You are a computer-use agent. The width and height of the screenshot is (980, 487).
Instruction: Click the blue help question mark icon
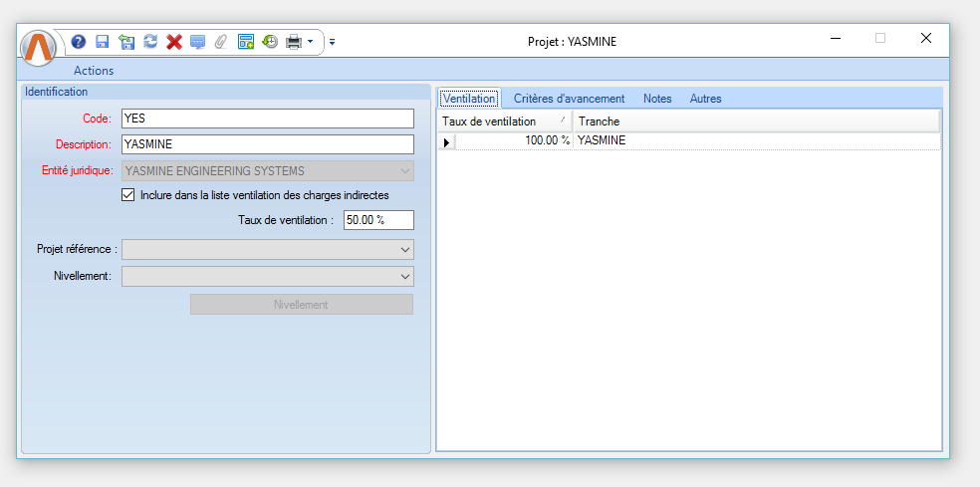tap(79, 42)
